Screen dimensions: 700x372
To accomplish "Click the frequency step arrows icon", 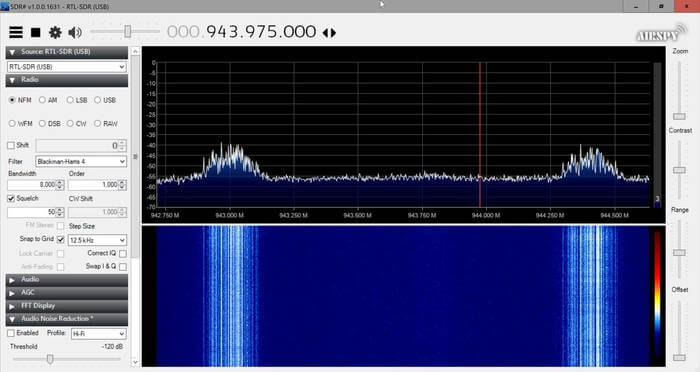I will coord(329,33).
